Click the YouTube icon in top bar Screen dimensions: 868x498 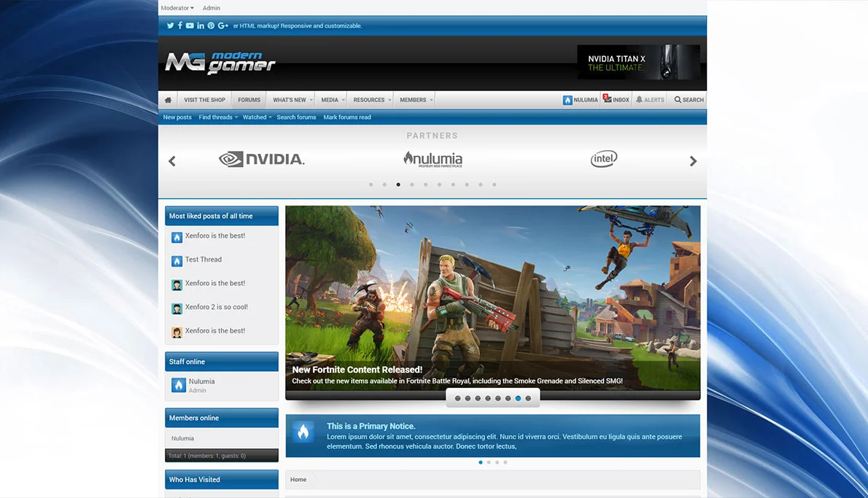click(x=190, y=26)
